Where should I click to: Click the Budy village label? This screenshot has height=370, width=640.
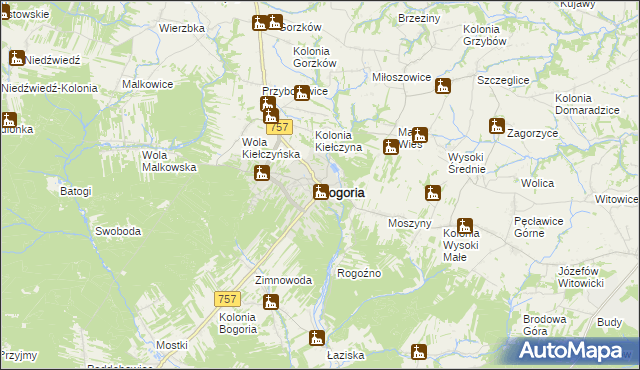(x=609, y=322)
